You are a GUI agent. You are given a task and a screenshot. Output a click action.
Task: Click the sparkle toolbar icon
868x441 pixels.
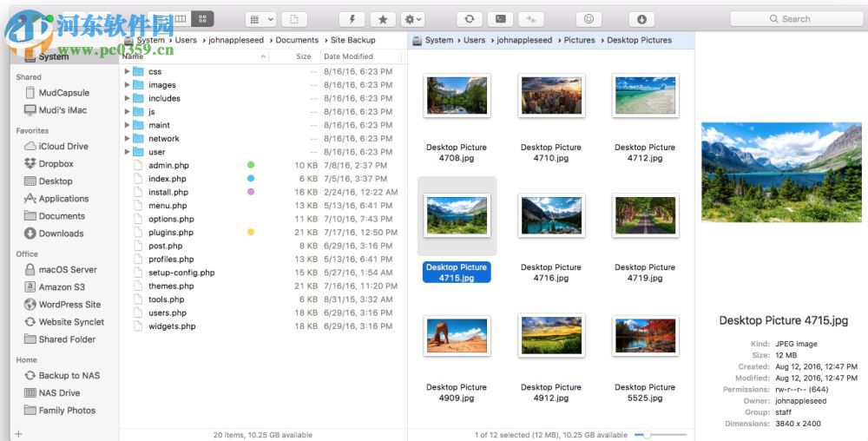[x=531, y=19]
